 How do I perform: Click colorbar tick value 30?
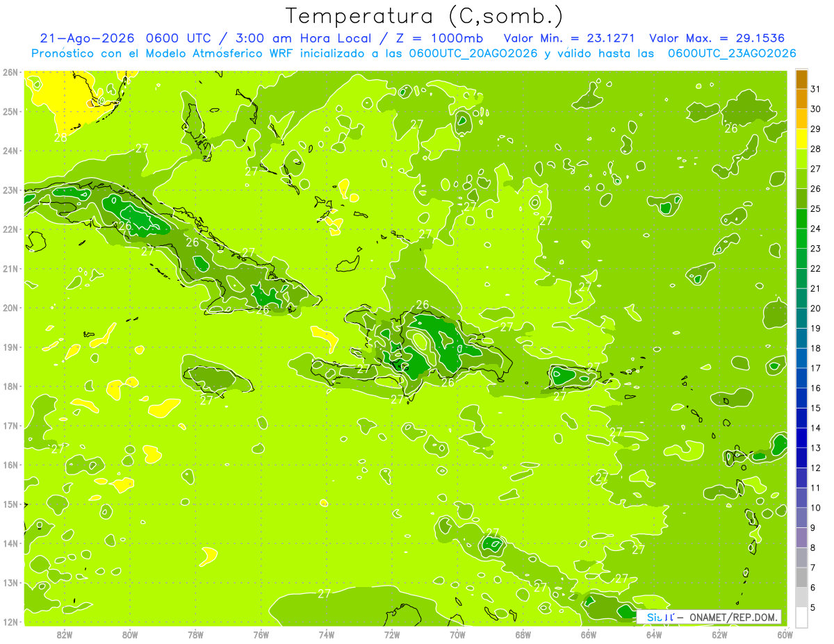[816, 109]
